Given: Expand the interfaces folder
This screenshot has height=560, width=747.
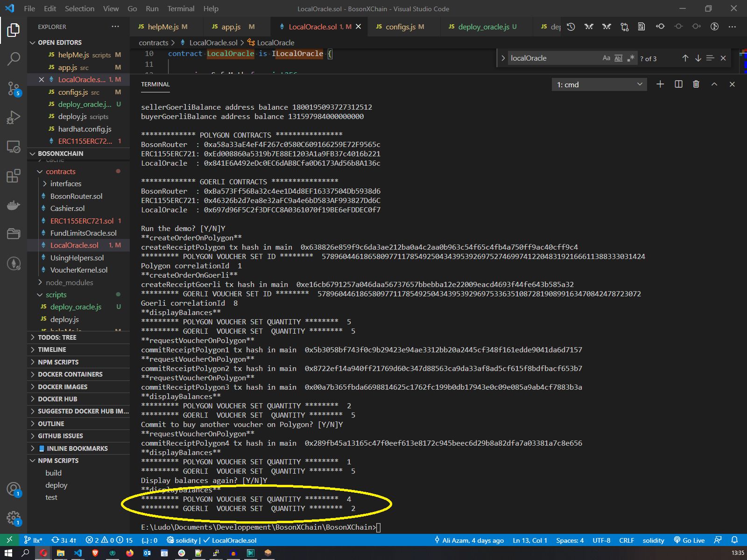Looking at the screenshot, I should pos(78,184).
